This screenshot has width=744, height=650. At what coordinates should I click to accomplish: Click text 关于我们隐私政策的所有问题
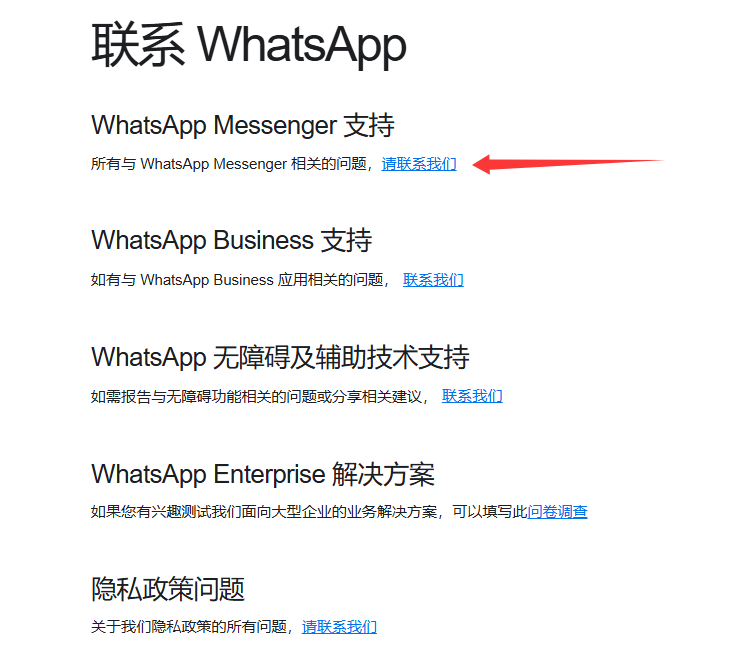[189, 627]
